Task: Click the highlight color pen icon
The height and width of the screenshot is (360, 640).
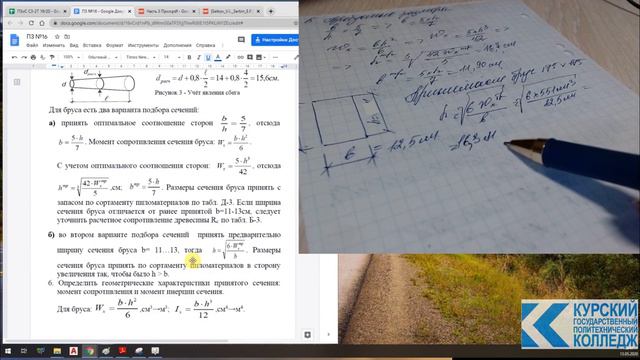Action: click(228, 58)
